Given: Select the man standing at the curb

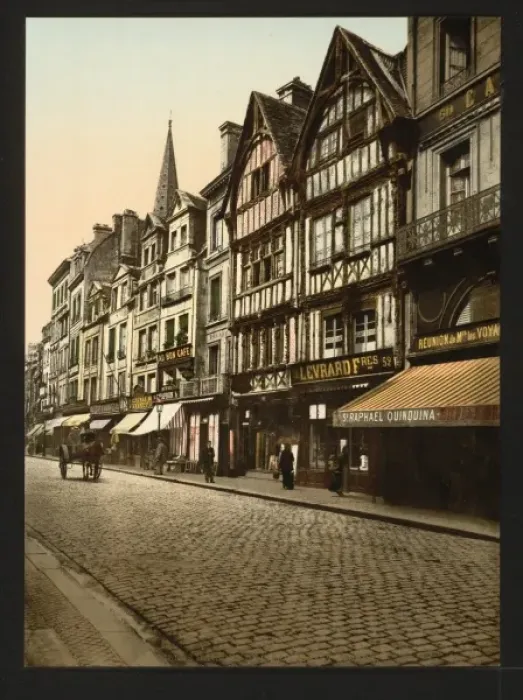Looking at the screenshot, I should (208, 462).
